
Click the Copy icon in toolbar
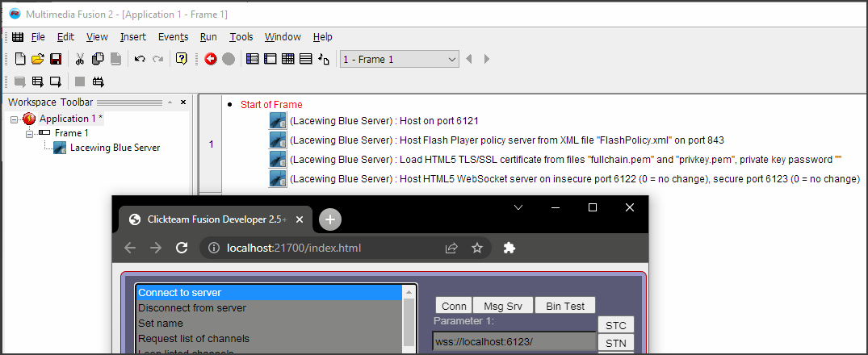point(98,59)
